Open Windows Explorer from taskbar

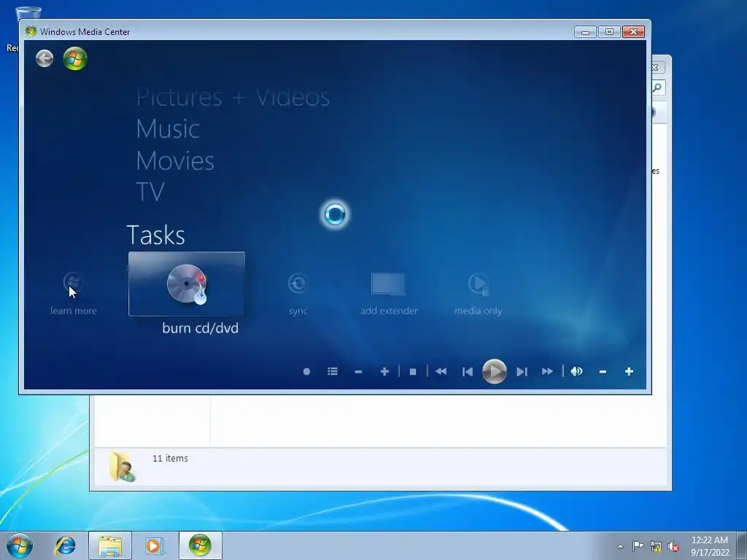point(110,545)
